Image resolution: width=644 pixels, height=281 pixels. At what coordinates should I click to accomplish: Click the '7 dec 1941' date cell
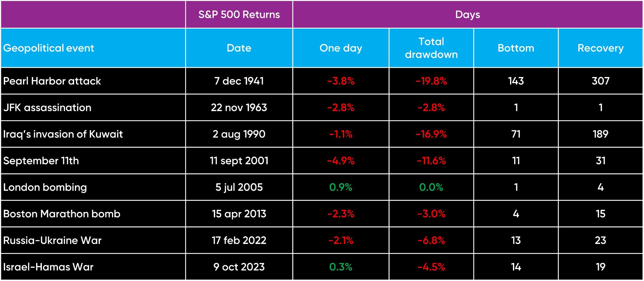239,81
